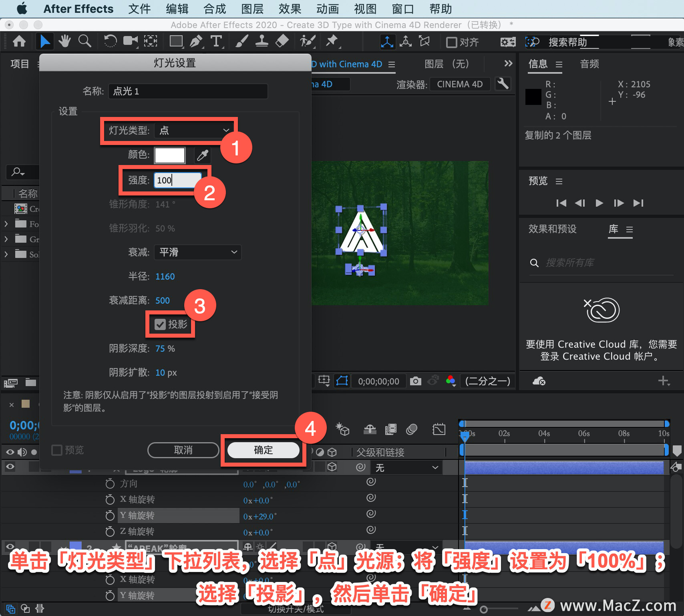This screenshot has height=616, width=684.
Task: Select the Rotation tool
Action: click(110, 41)
